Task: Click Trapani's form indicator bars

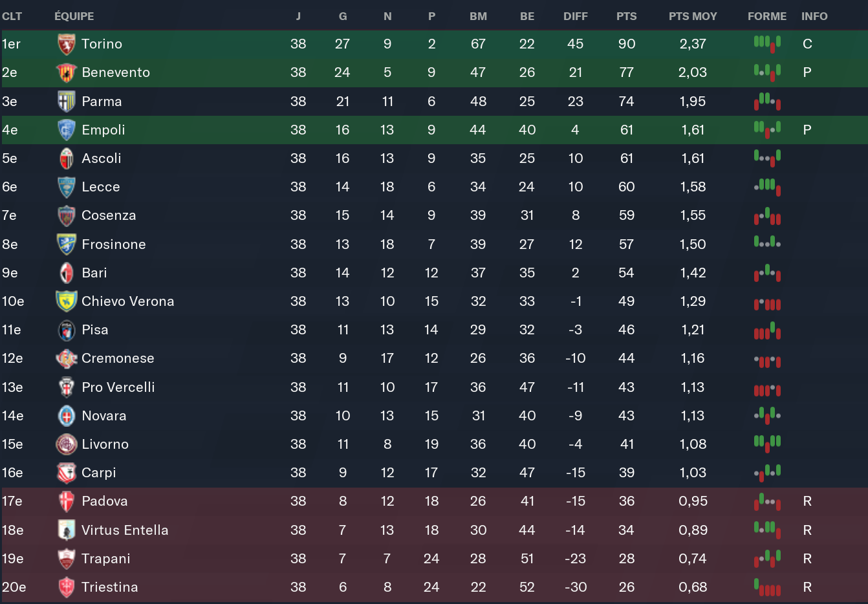Action: pos(767,557)
